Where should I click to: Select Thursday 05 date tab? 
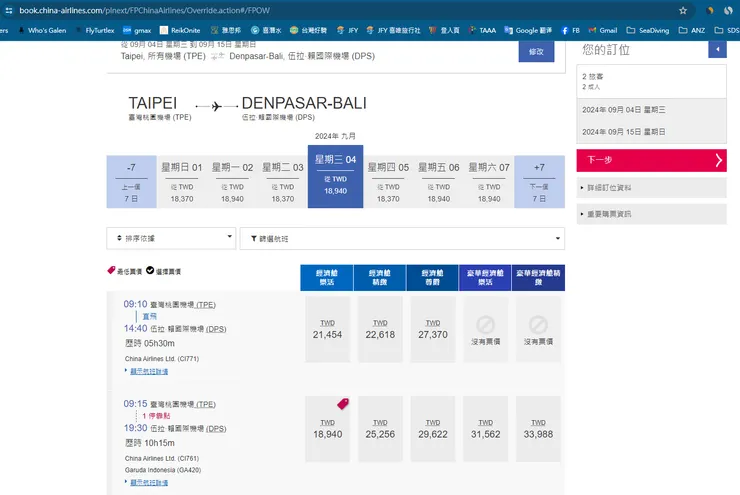(388, 182)
